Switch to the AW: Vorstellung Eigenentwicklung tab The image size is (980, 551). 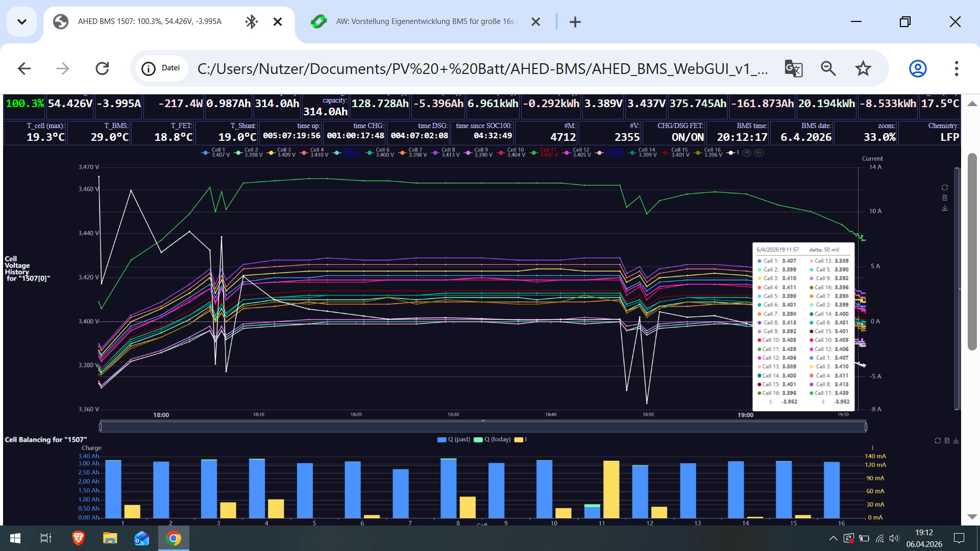[424, 21]
